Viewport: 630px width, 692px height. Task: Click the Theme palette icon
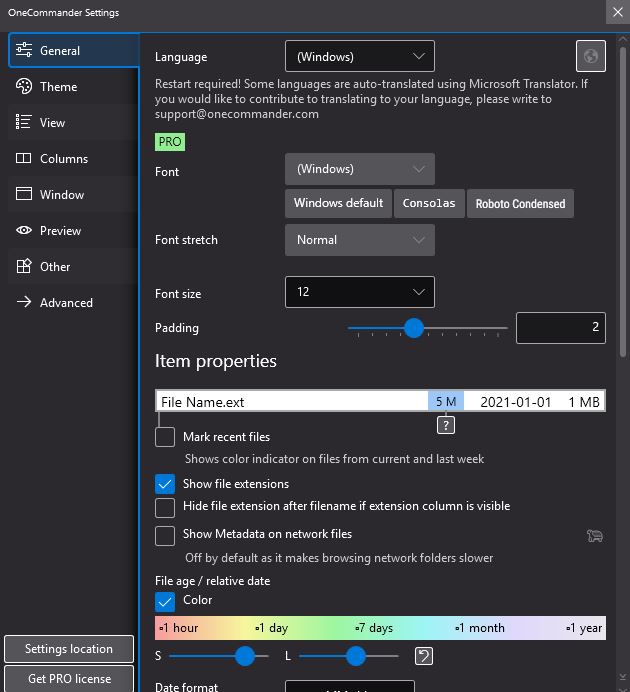[x=24, y=86]
